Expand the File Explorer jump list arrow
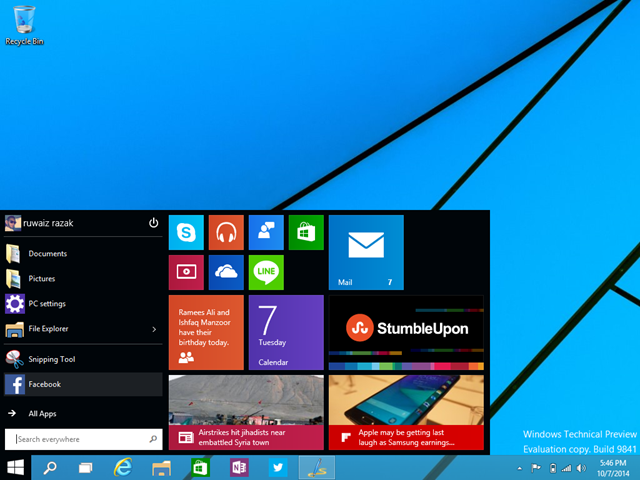Viewport: 640px width, 480px height. [x=154, y=329]
